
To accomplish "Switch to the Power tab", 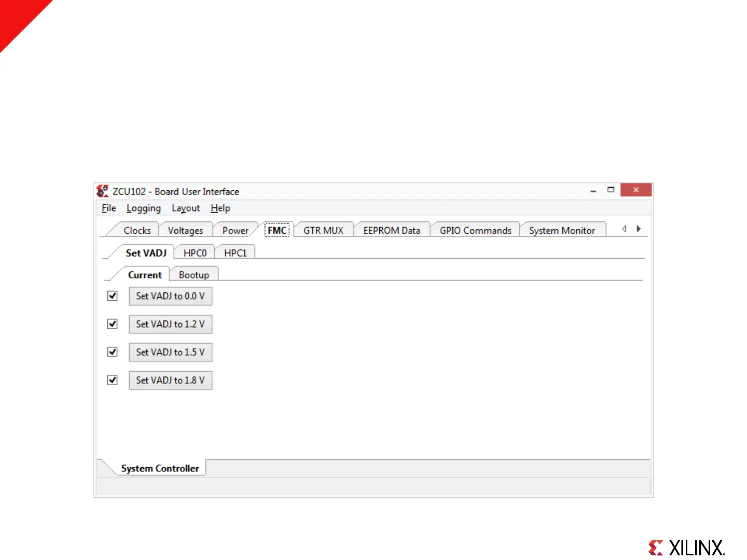I will [x=235, y=230].
